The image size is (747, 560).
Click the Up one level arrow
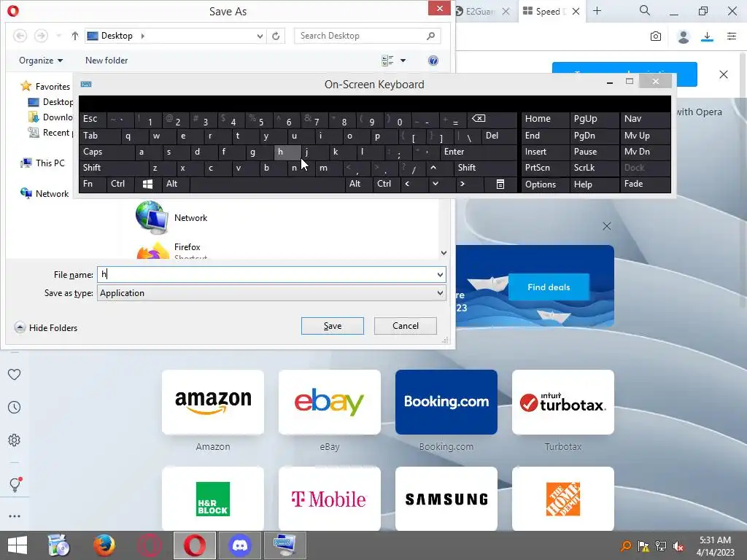tap(75, 36)
